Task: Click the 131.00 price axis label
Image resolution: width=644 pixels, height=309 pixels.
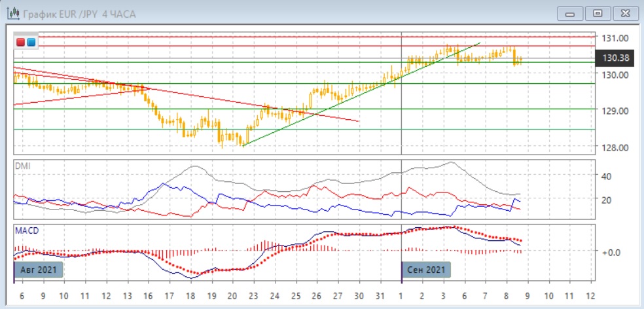Action: point(615,38)
